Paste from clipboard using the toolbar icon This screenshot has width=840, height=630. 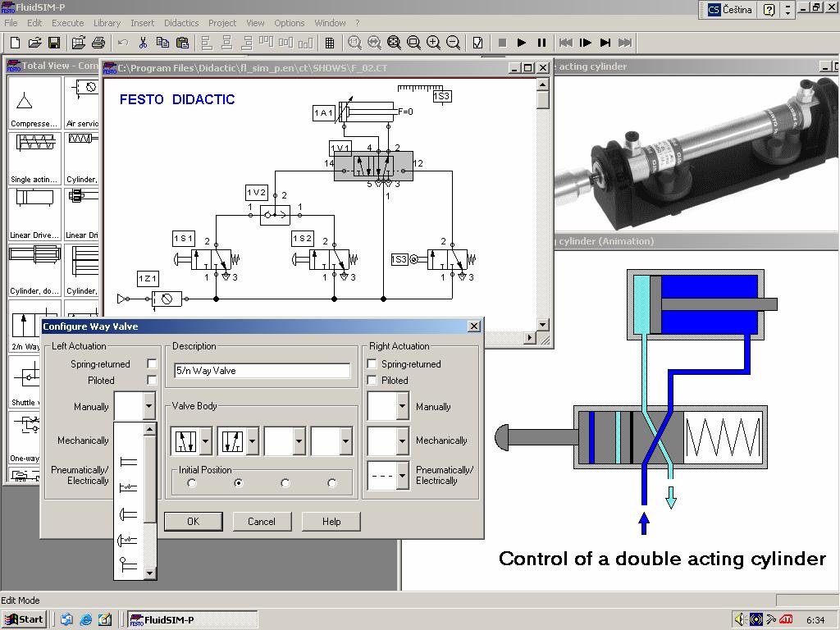(182, 43)
